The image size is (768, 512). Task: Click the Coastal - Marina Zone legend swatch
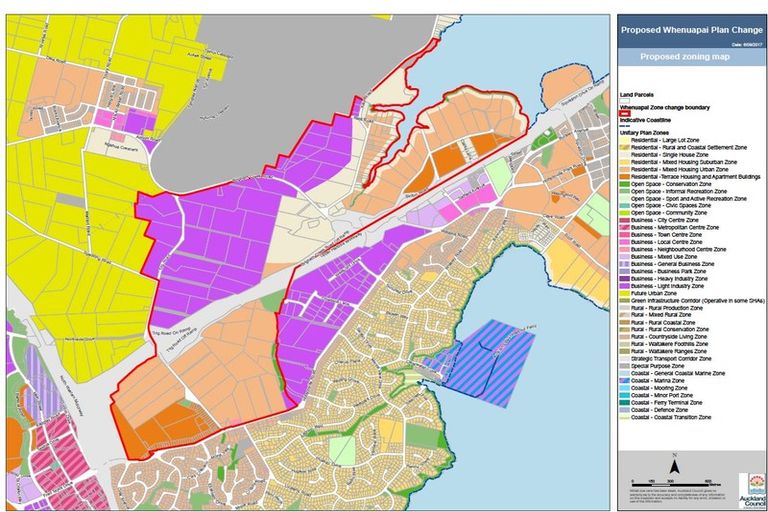coord(624,378)
